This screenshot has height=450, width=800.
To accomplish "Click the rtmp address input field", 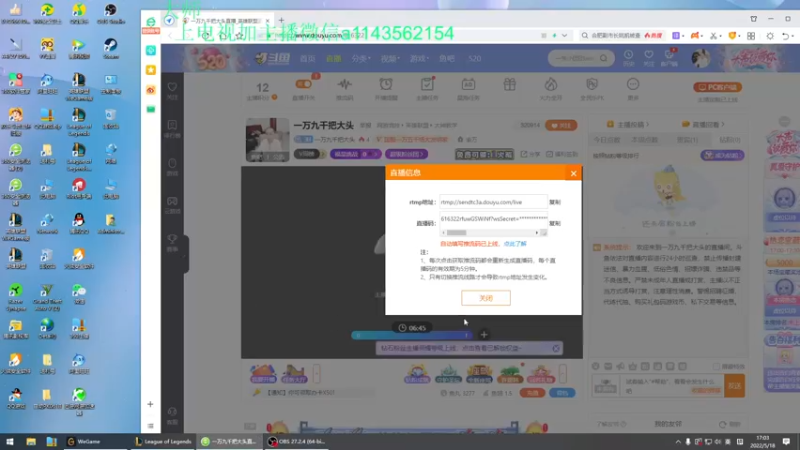I will pyautogui.click(x=493, y=202).
